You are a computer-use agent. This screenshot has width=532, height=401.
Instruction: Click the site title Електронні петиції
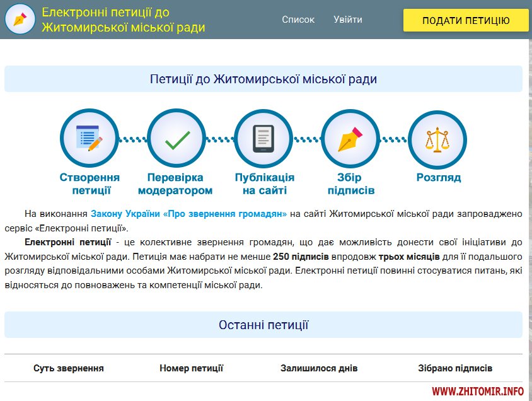tap(123, 20)
